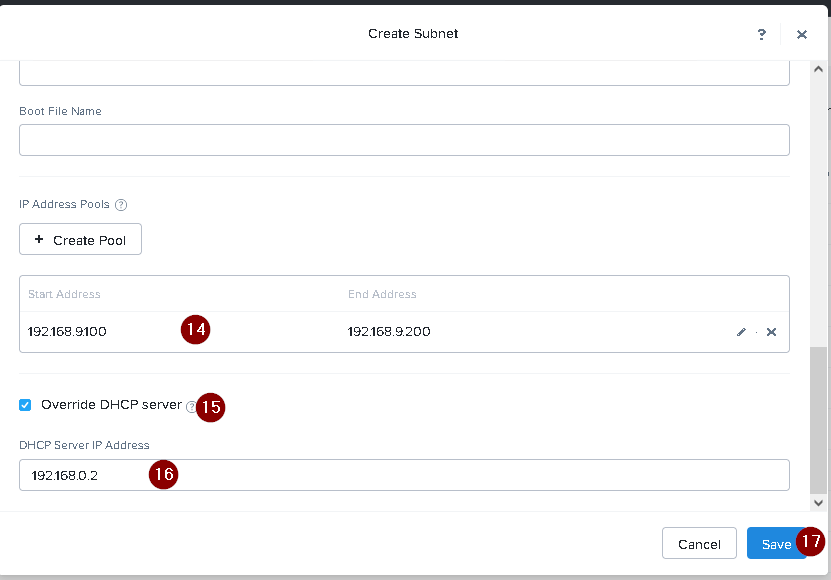The width and height of the screenshot is (831, 580).
Task: Edit the 192.168.9.100 pool entry
Action: [741, 332]
